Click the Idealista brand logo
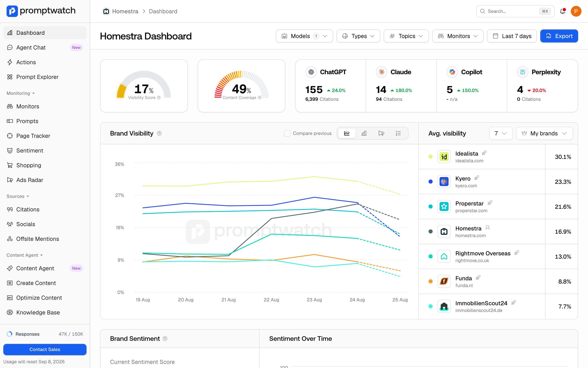The height and width of the screenshot is (368, 588). pyautogui.click(x=444, y=157)
